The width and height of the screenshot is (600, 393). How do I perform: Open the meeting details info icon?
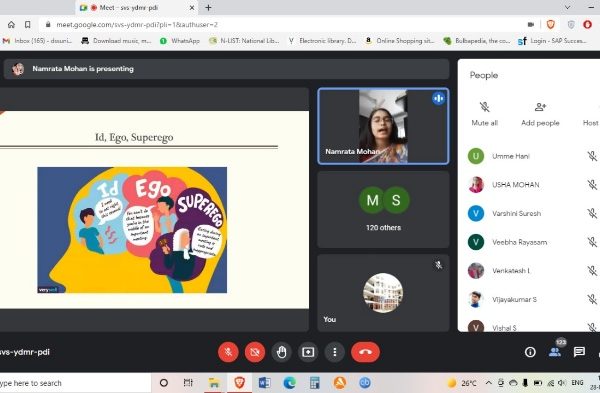coord(530,352)
